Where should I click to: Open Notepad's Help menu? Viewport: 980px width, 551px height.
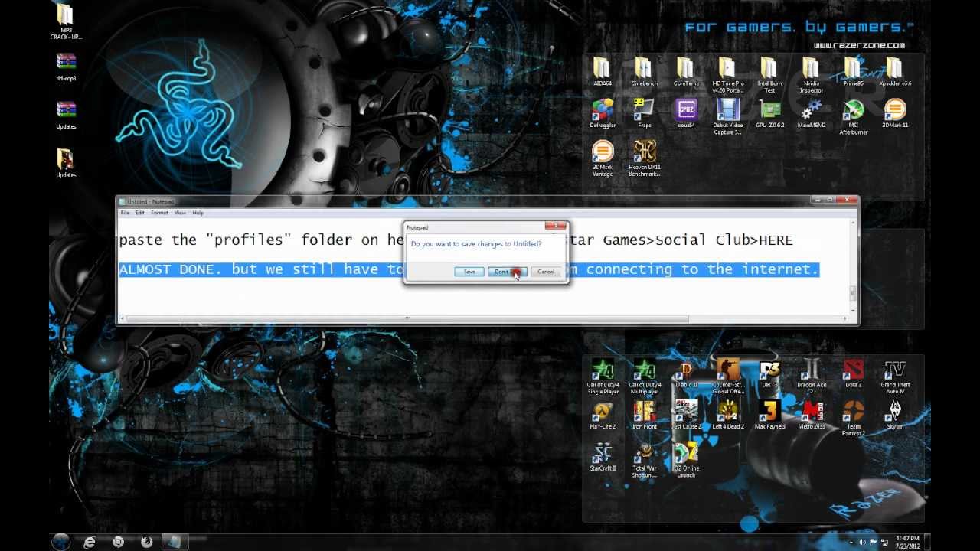[x=198, y=213]
